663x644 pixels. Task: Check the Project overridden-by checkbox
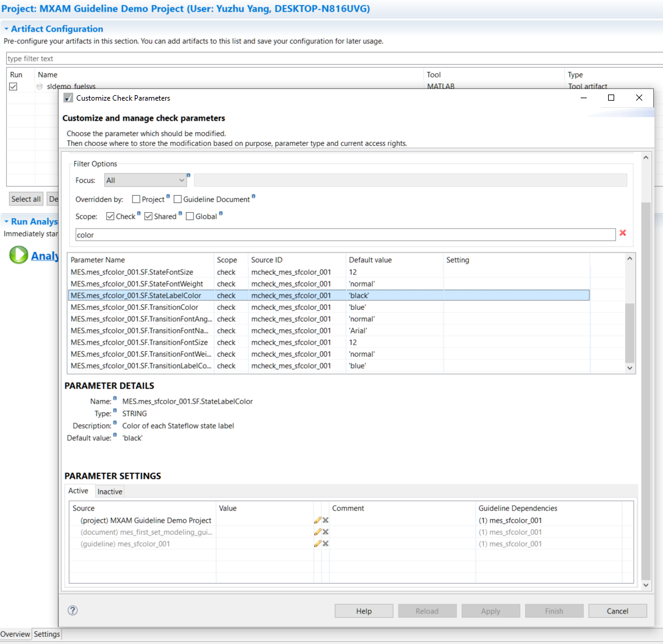click(x=135, y=199)
